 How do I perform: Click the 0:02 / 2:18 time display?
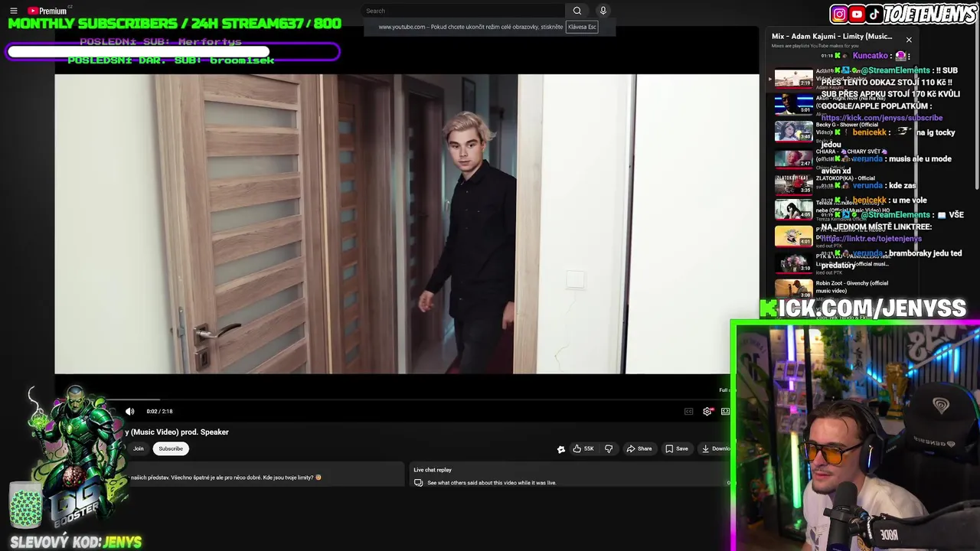159,412
